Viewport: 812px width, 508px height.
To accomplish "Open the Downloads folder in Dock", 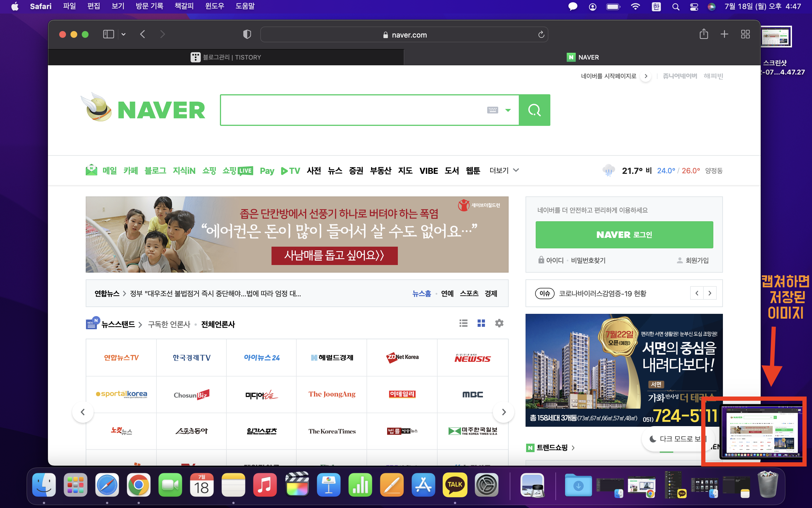I will click(x=578, y=485).
